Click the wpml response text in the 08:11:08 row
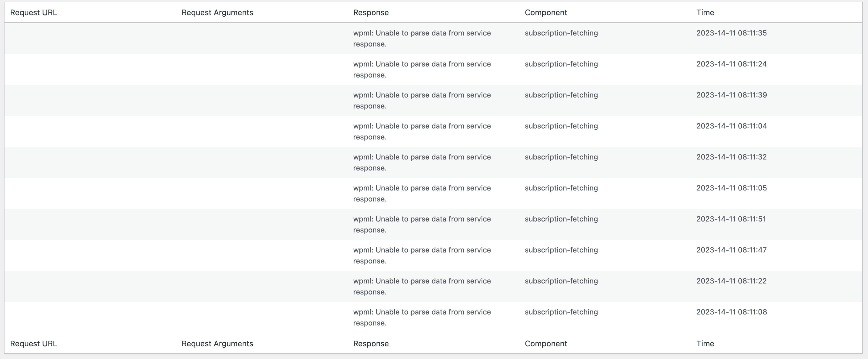This screenshot has height=359, width=868. pos(422,318)
